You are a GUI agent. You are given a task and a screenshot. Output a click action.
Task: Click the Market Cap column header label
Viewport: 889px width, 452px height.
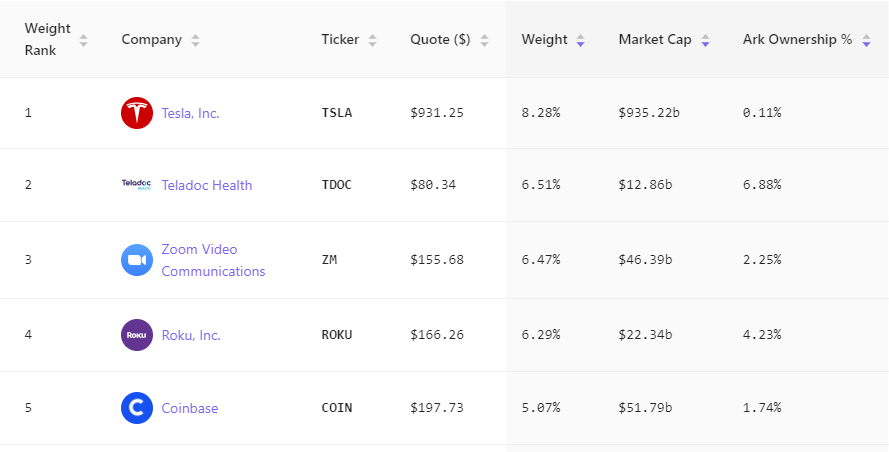tap(654, 40)
